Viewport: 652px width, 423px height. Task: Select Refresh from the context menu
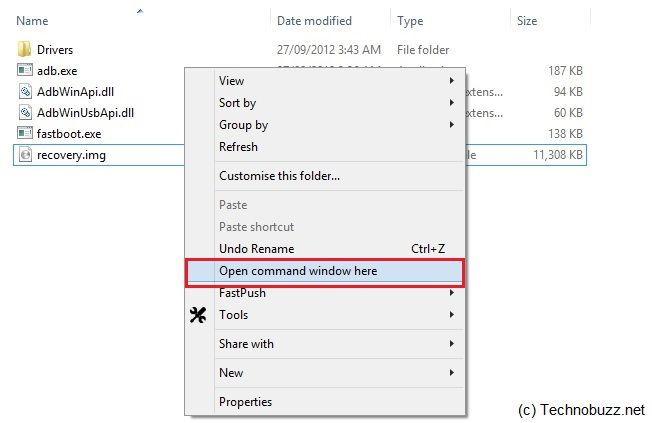click(238, 147)
